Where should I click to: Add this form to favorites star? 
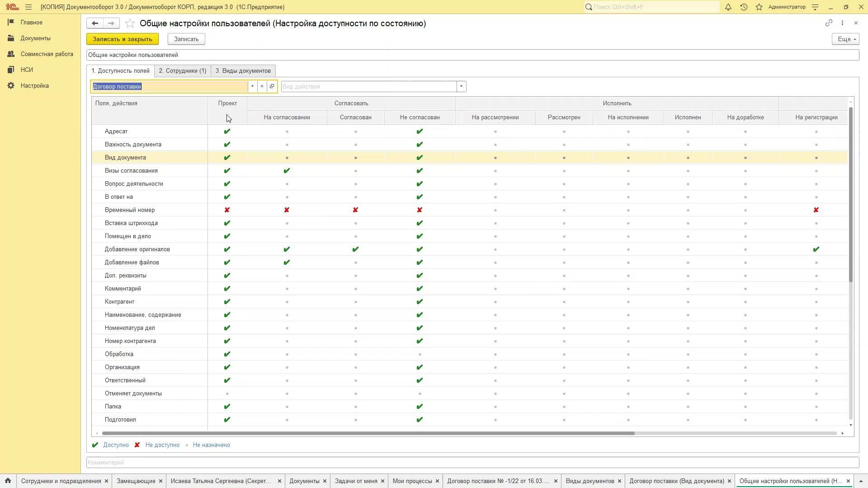[x=130, y=23]
